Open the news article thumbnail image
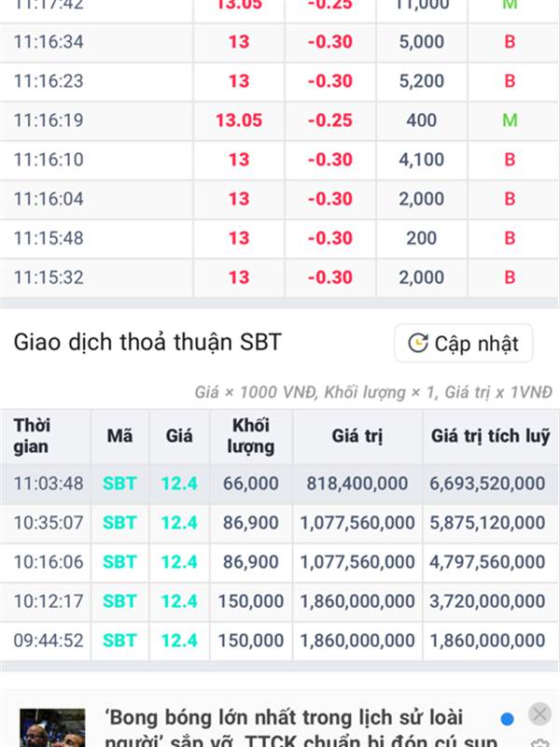 click(x=52, y=728)
